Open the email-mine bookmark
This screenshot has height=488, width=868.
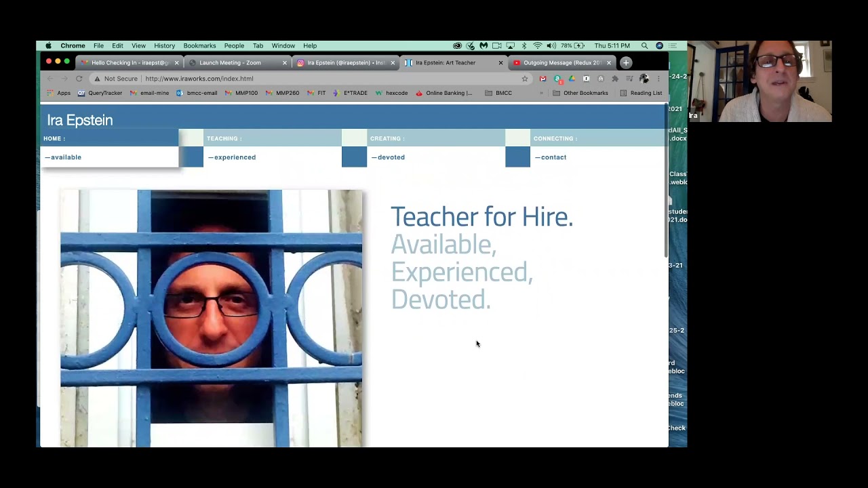tap(149, 93)
